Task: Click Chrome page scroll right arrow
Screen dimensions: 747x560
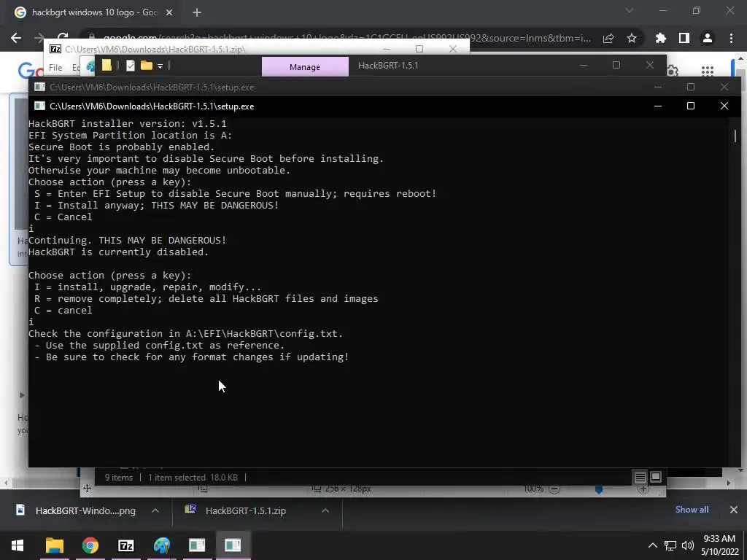Action: click(729, 483)
